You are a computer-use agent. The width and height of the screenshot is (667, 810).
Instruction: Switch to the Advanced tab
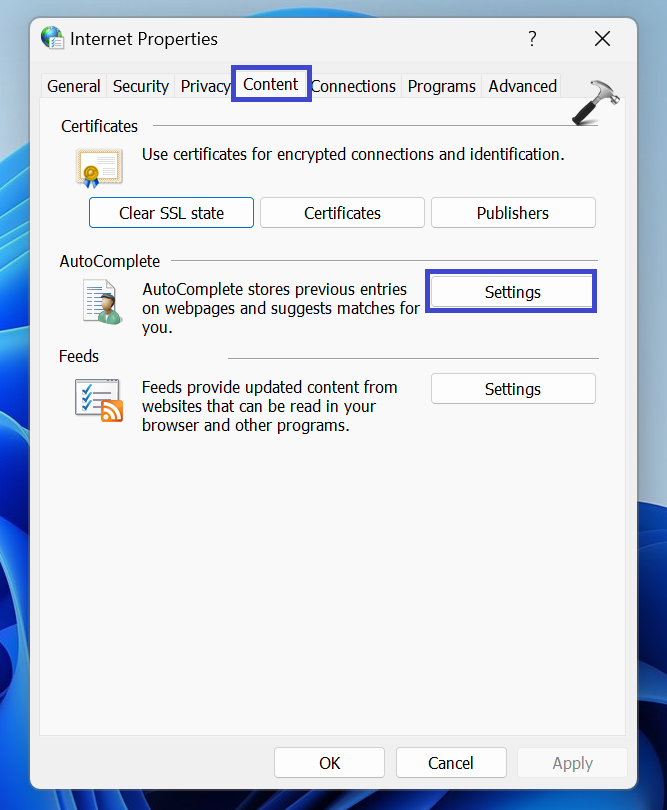coord(522,86)
